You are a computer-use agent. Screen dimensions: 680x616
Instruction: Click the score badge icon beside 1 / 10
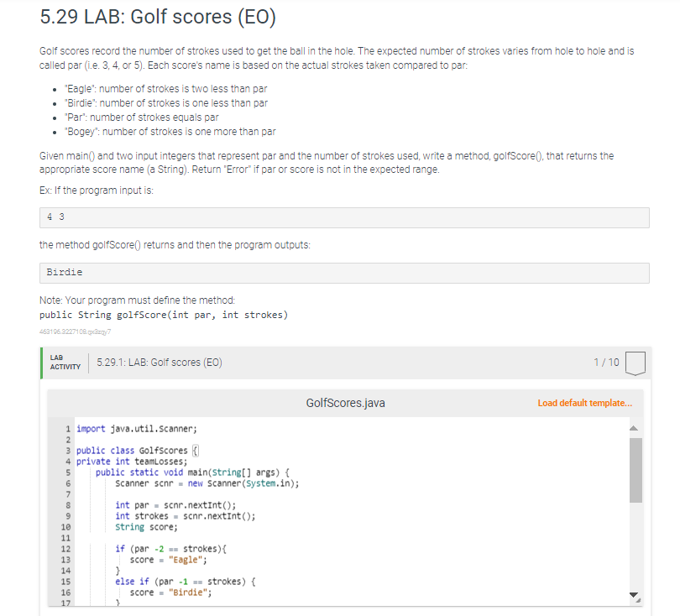pos(636,363)
